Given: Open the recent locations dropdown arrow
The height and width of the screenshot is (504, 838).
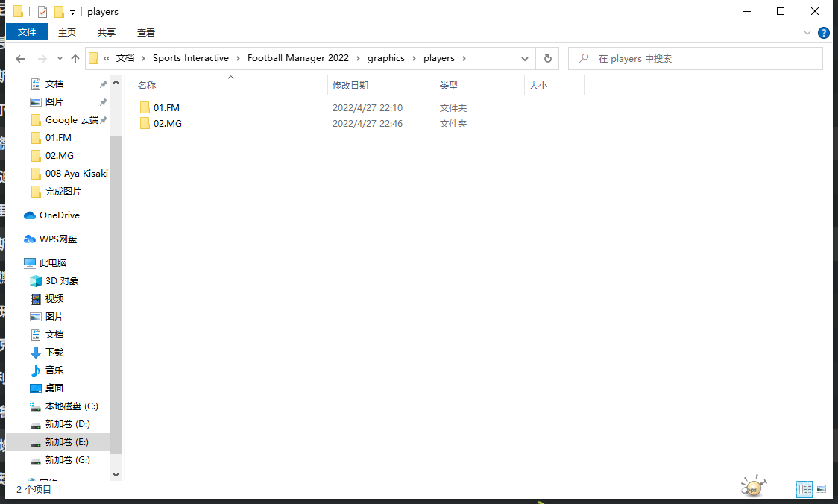Looking at the screenshot, I should pyautogui.click(x=59, y=59).
